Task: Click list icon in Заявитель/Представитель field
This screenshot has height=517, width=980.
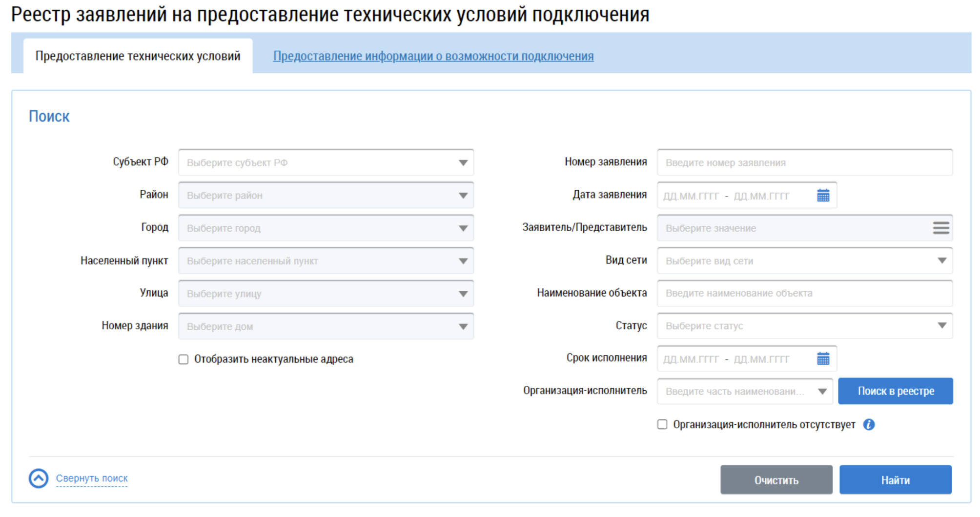Action: pyautogui.click(x=940, y=228)
